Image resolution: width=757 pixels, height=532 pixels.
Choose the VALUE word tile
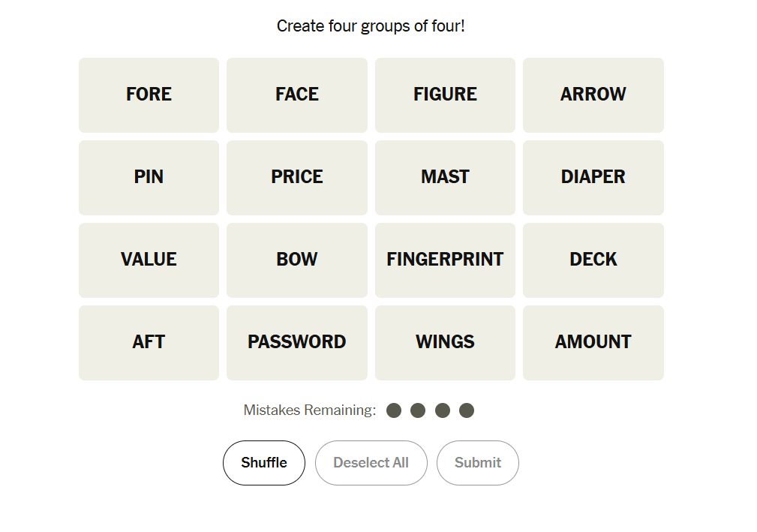(149, 260)
